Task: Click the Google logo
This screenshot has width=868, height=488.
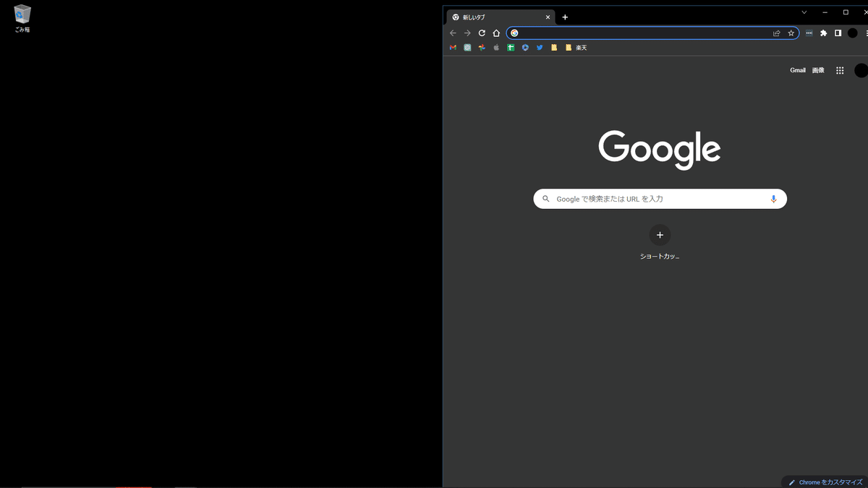Action: (660, 150)
